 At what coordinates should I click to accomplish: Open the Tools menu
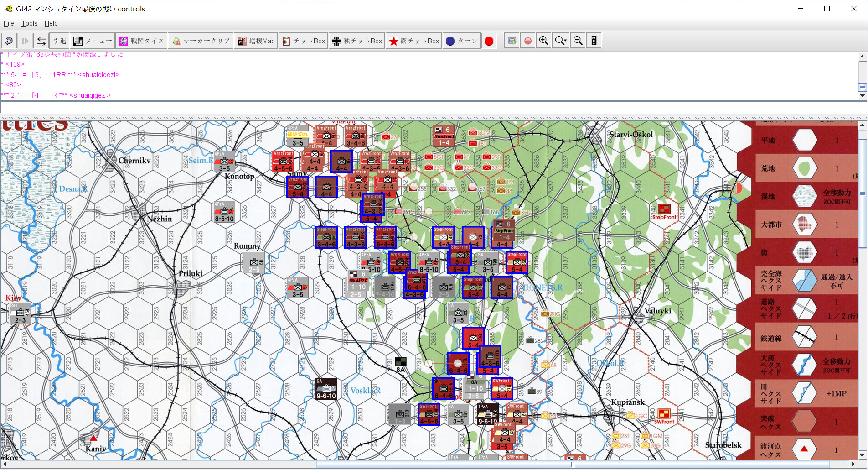coord(29,23)
